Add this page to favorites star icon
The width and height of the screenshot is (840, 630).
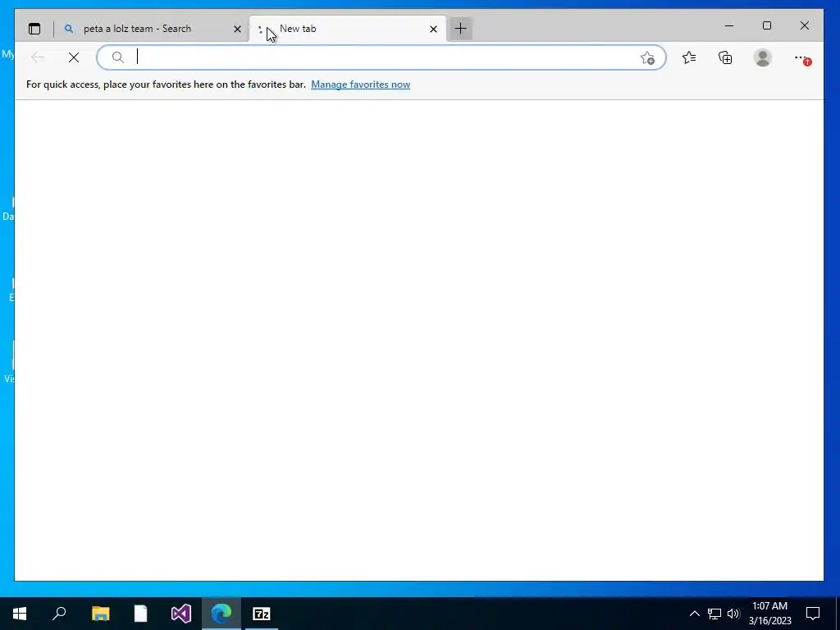tap(648, 58)
